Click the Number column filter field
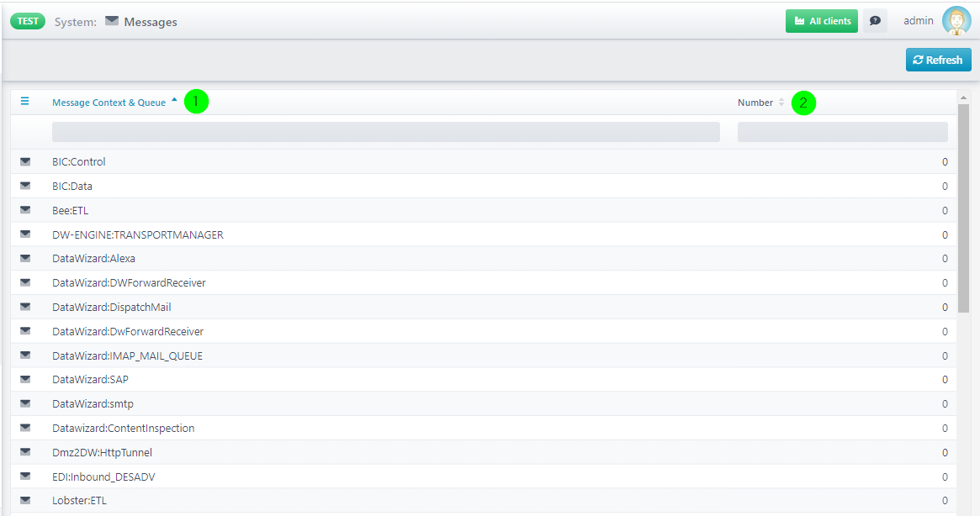 tap(842, 132)
